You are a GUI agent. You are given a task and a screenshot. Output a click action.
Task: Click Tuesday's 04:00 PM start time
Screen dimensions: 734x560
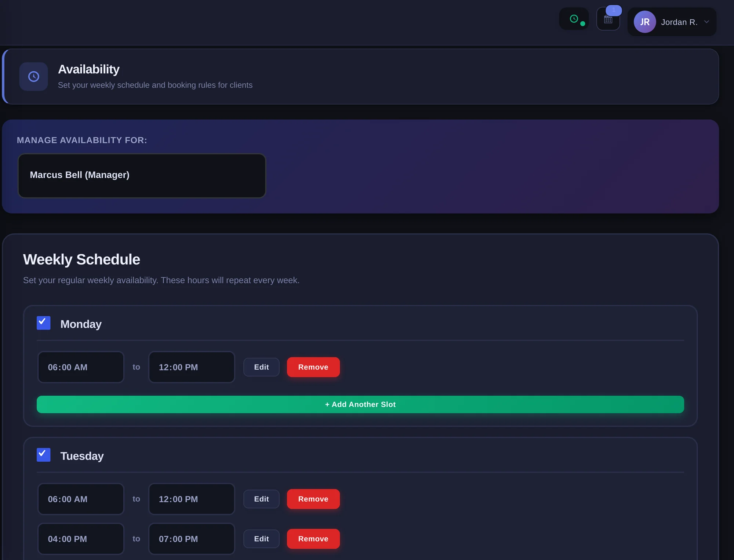coord(81,539)
